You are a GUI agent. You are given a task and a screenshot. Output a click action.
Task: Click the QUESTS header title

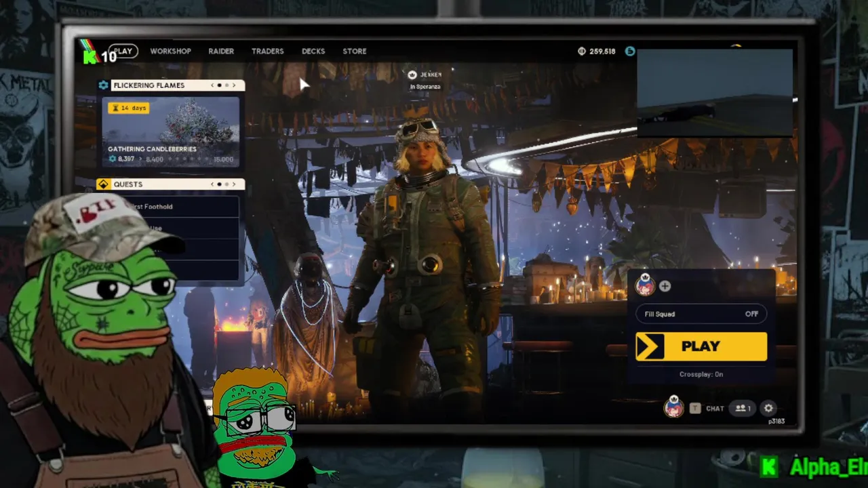click(128, 184)
